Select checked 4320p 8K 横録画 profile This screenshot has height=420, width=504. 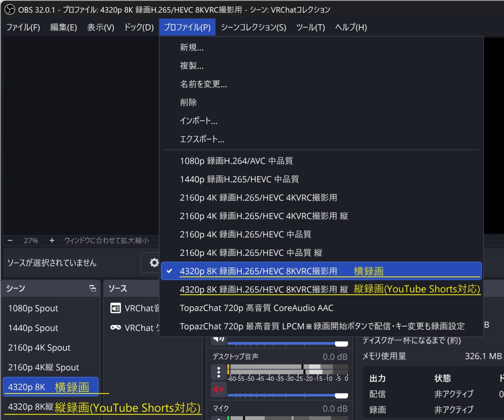[258, 271]
